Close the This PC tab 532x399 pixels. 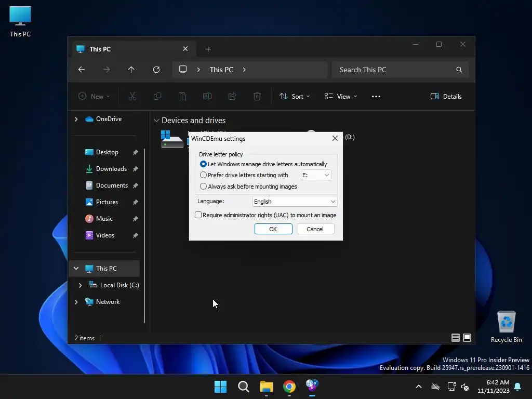click(185, 49)
